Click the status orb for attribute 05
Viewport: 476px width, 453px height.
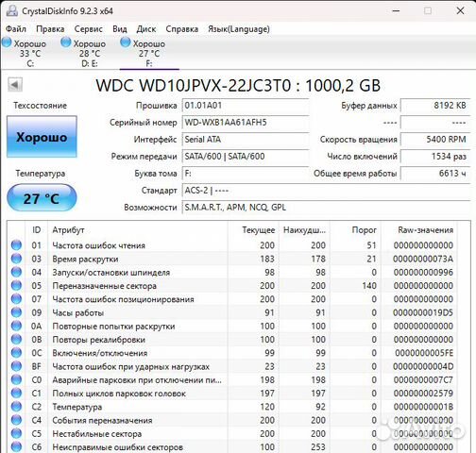pyautogui.click(x=16, y=286)
